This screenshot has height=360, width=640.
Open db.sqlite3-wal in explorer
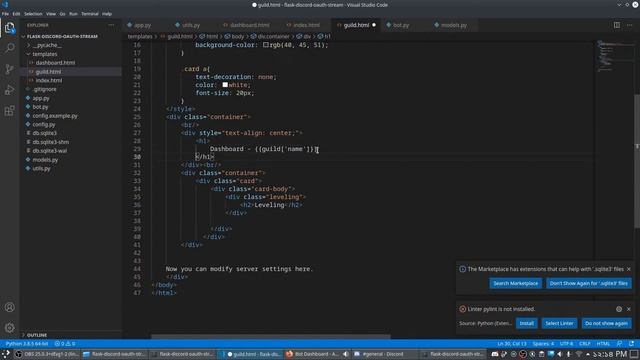50,151
